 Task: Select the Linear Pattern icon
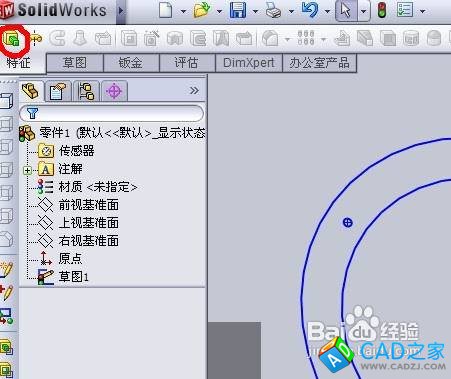coord(306,38)
